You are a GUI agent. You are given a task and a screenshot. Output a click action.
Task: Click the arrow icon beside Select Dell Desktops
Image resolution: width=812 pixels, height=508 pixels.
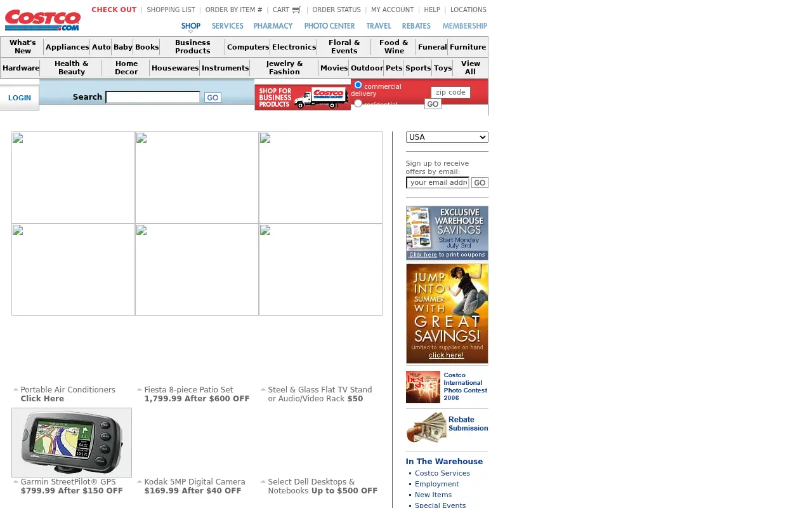(263, 482)
